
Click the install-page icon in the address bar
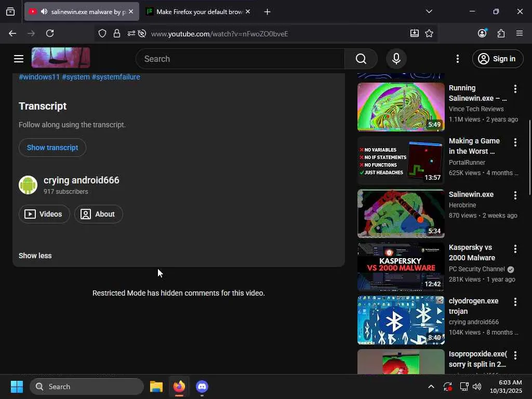pyautogui.click(x=414, y=33)
